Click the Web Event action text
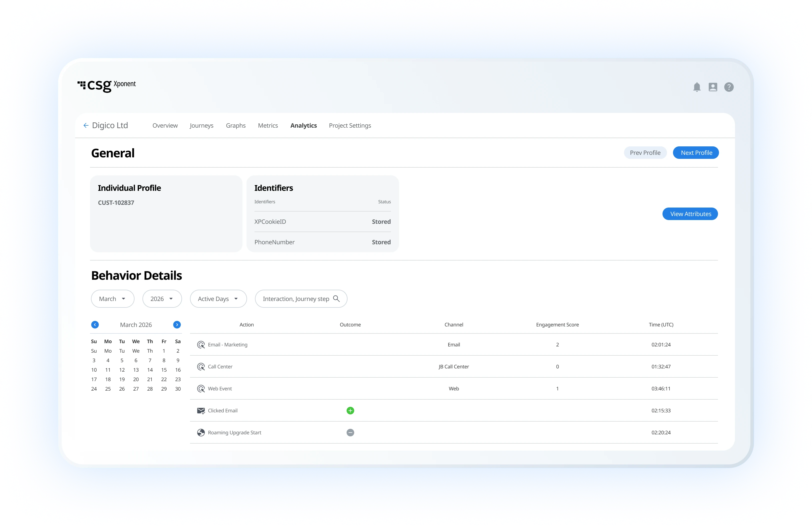 (220, 389)
